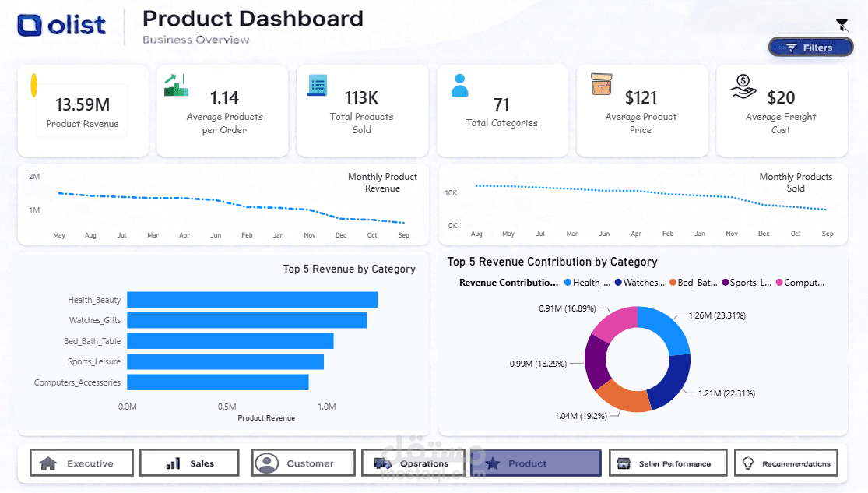Click the Computers_Accessories bar

coord(218,382)
